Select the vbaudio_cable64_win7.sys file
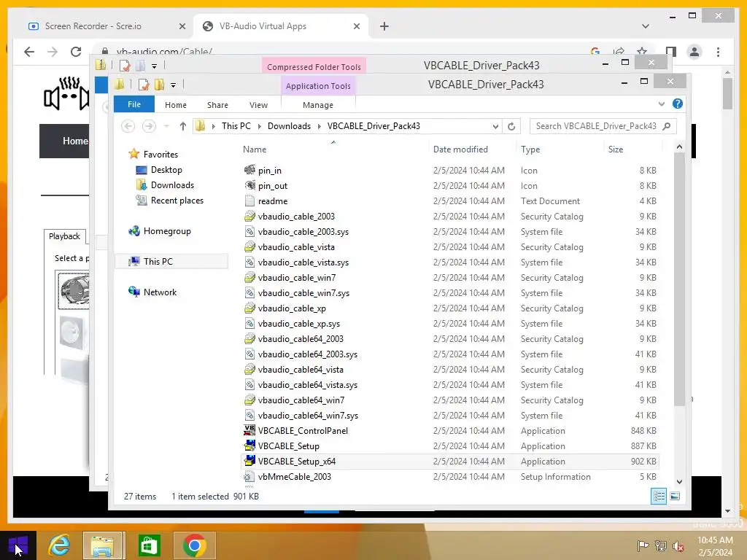The image size is (747, 560). tap(308, 415)
